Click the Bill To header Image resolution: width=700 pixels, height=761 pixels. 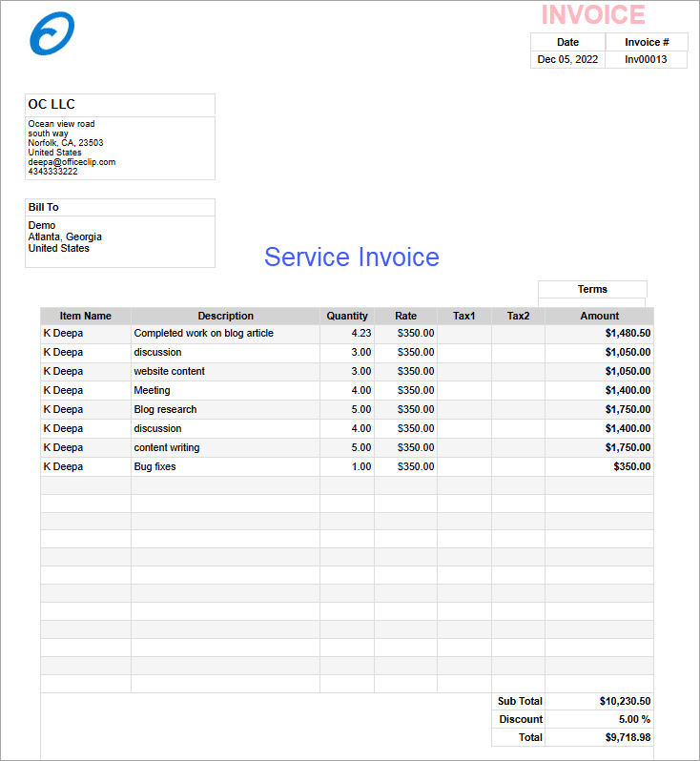pos(44,207)
